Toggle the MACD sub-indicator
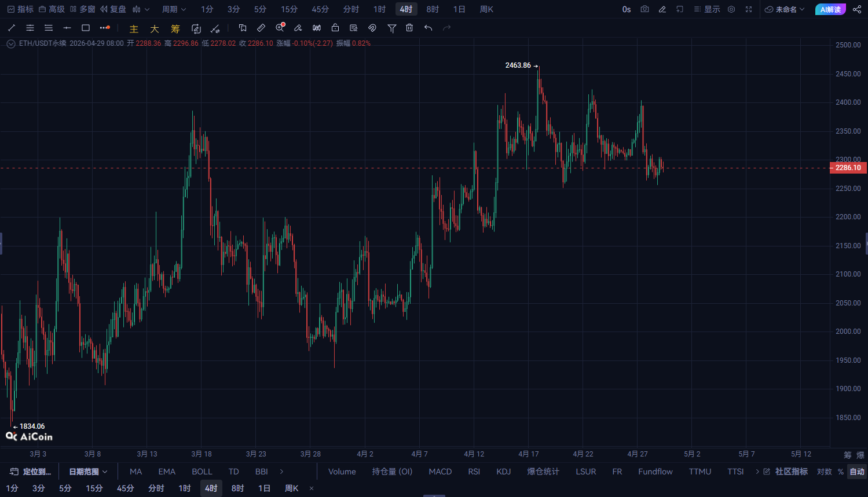868x497 pixels. [x=440, y=472]
